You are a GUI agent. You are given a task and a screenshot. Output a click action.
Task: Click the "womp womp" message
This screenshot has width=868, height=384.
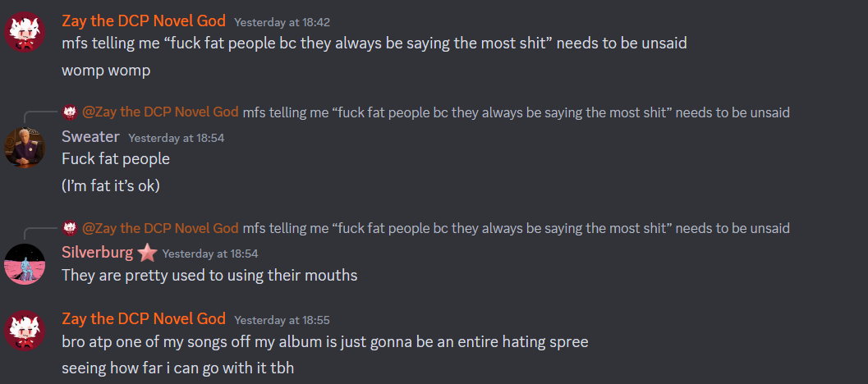[x=106, y=70]
